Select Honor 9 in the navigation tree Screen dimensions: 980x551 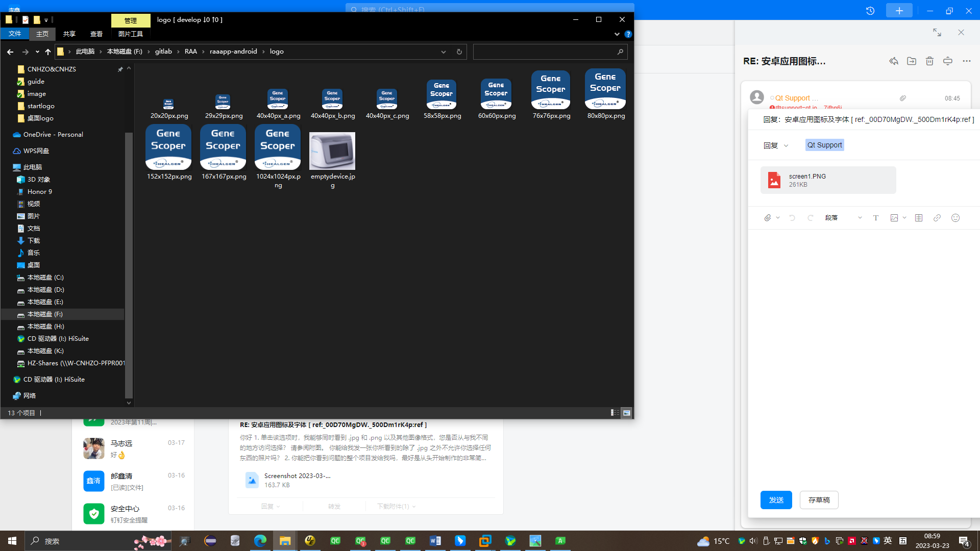point(40,192)
